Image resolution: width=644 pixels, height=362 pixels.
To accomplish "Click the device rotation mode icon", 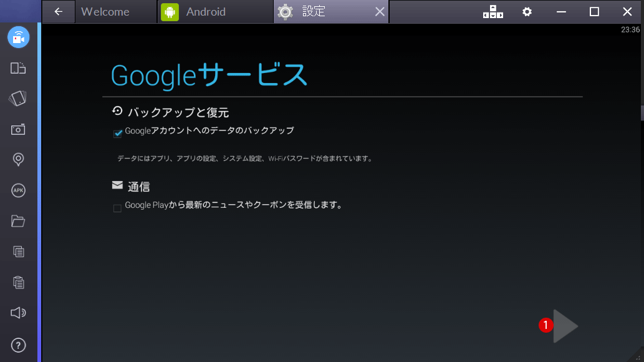I will (x=18, y=68).
